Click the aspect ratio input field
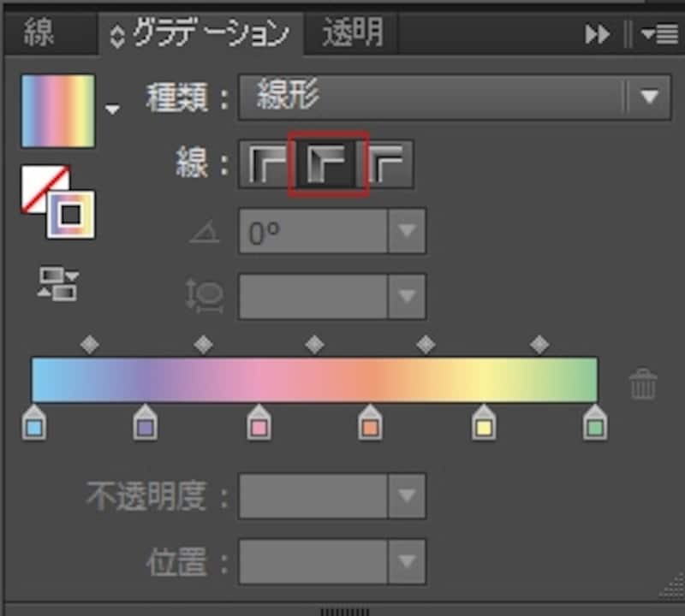This screenshot has height=616, width=685. tap(313, 296)
